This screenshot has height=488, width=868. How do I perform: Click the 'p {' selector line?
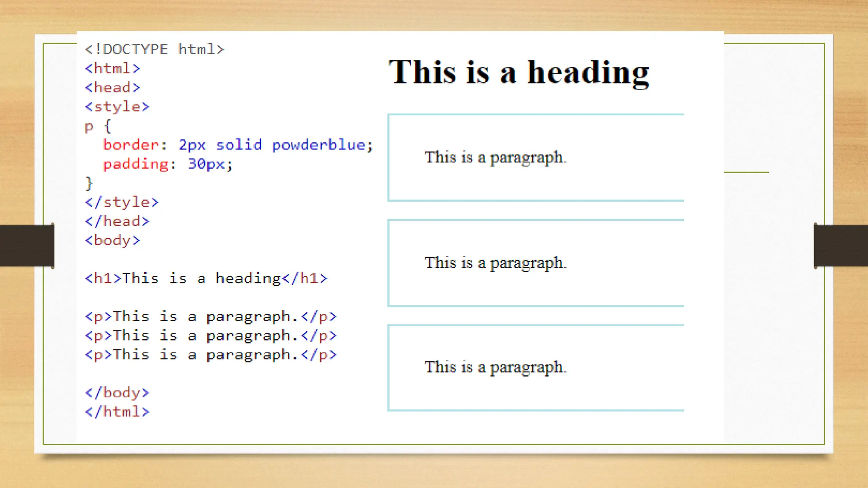coord(98,126)
